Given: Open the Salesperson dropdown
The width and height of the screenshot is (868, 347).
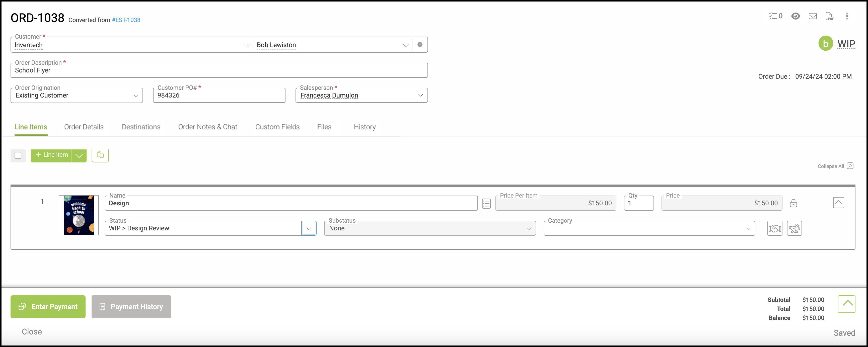Looking at the screenshot, I should click(x=420, y=95).
